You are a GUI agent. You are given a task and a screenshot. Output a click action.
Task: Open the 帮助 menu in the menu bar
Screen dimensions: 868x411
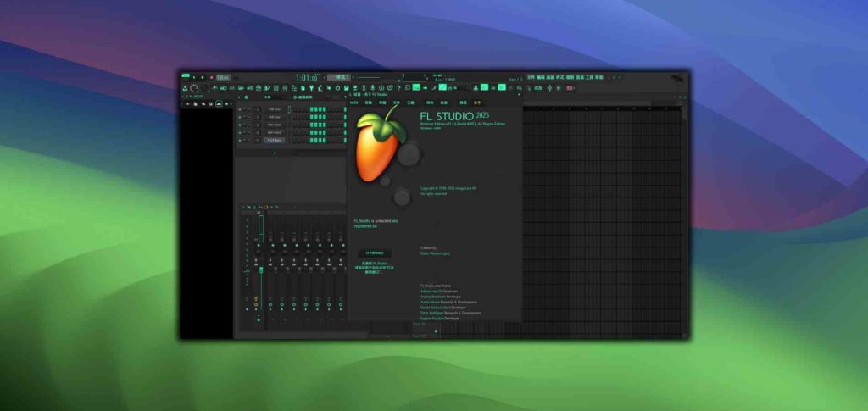[x=599, y=77]
